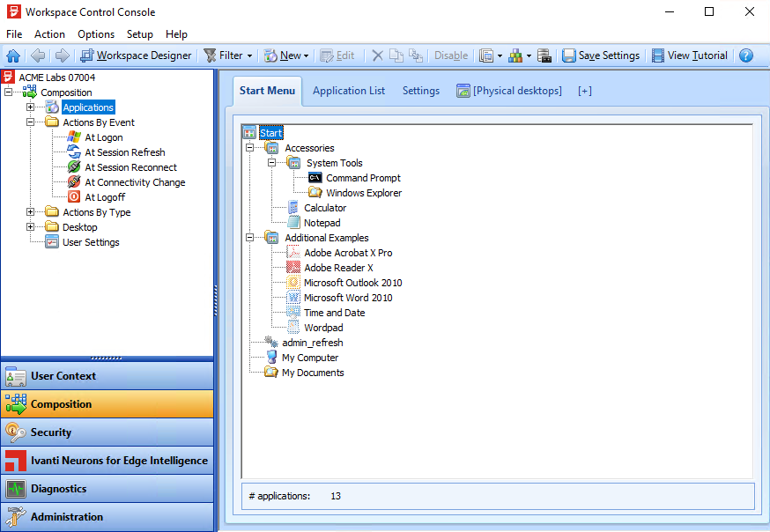Click the My Documents folder icon
This screenshot has width=770, height=532.
271,372
